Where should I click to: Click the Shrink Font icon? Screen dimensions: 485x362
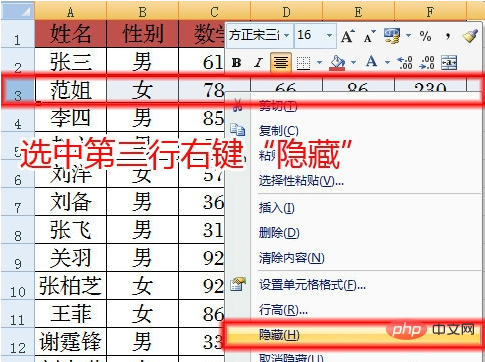(370, 37)
